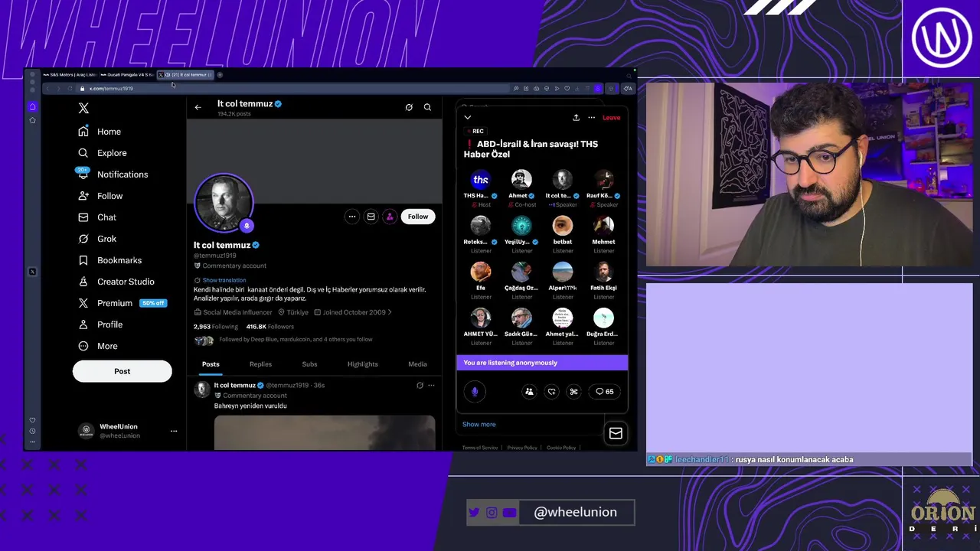980x551 pixels.
Task: Open post more options on Bahreyn post
Action: coord(431,385)
